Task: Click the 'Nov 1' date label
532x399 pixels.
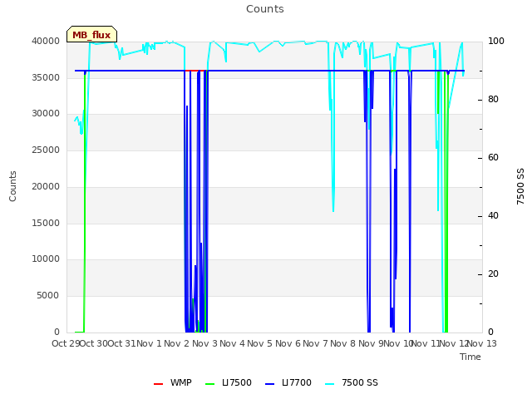Action: pyautogui.click(x=150, y=343)
